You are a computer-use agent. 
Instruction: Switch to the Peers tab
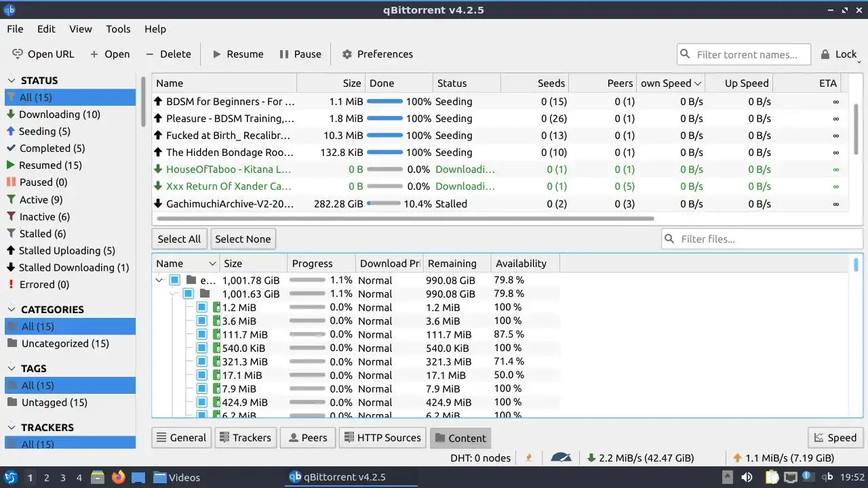[308, 438]
